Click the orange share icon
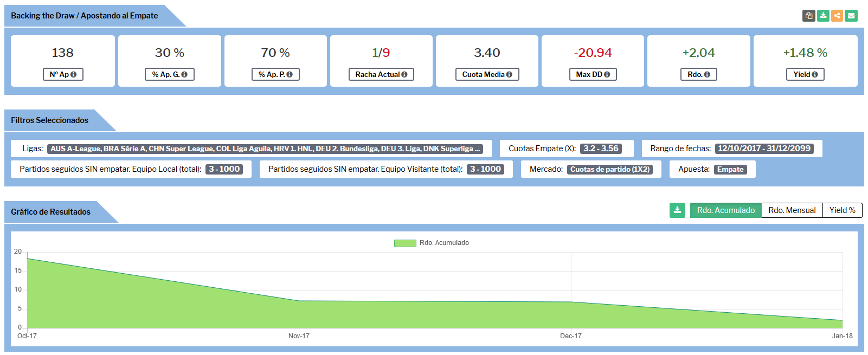Screen dimensions: 868x355 point(837,16)
